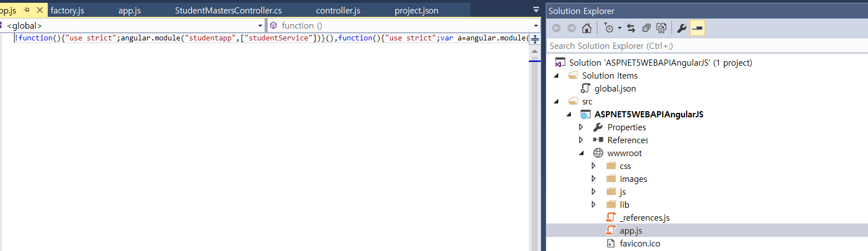Select References in the project tree
Image resolution: width=868 pixels, height=251 pixels.
point(628,140)
